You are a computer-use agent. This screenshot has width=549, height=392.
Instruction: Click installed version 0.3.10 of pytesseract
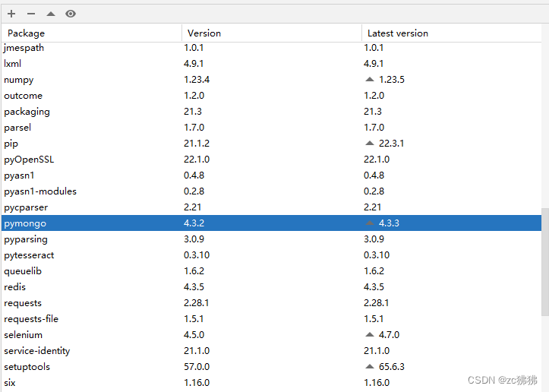pyautogui.click(x=197, y=255)
